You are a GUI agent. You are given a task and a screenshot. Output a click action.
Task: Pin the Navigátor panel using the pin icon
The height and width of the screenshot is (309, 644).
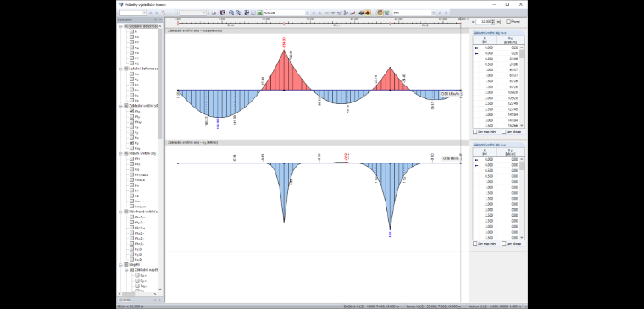tap(155, 19)
